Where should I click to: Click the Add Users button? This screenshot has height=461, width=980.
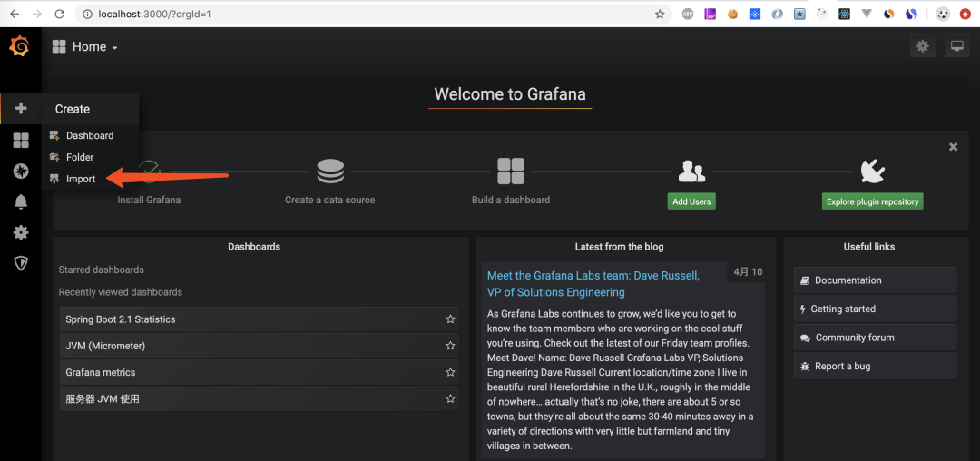[691, 201]
